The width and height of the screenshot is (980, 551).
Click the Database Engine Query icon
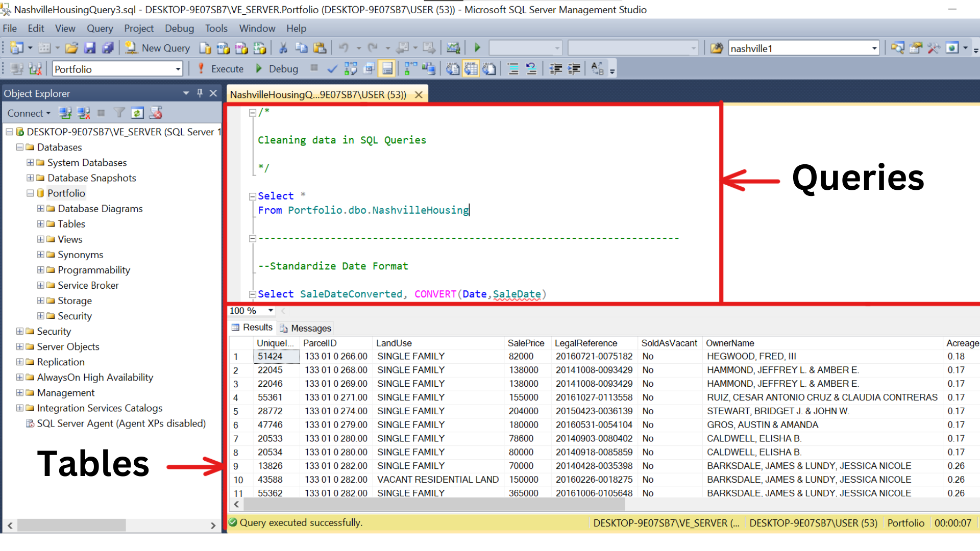(205, 48)
